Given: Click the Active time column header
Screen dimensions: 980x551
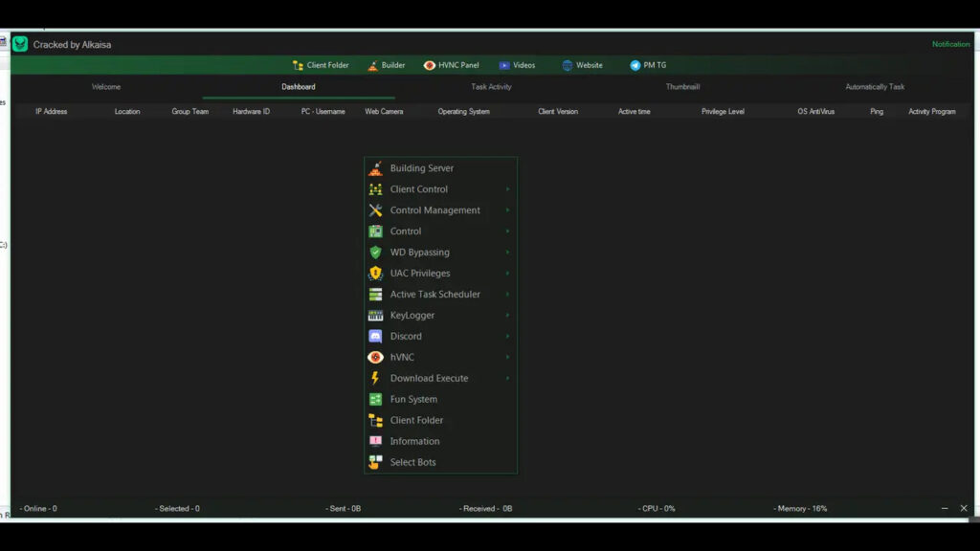Looking at the screenshot, I should point(635,111).
